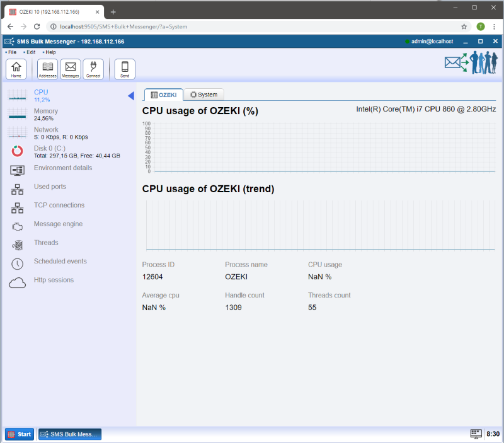Click the Connect plug icon
This screenshot has height=443, width=504.
(93, 69)
